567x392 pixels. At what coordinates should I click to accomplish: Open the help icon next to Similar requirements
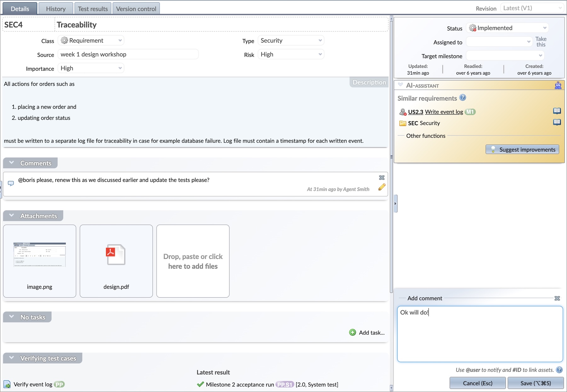click(462, 98)
